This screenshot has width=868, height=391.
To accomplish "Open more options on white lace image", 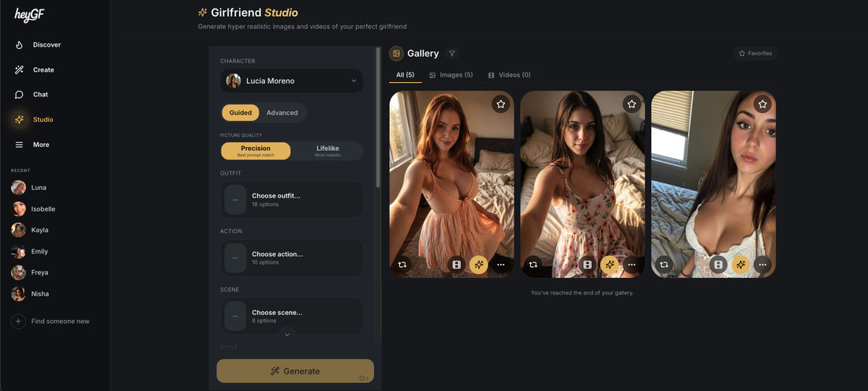I will click(x=762, y=265).
